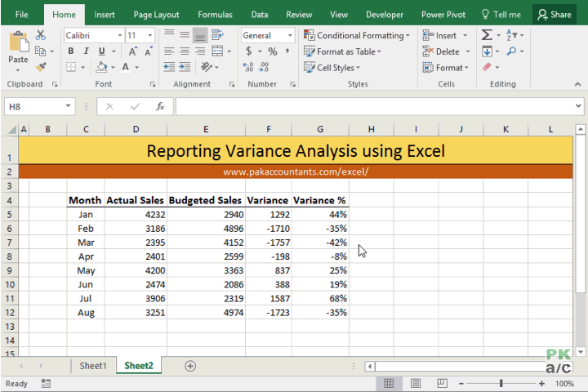The image size is (588, 392).
Task: Open the Conditional Formatting dropdown
Action: 356,35
